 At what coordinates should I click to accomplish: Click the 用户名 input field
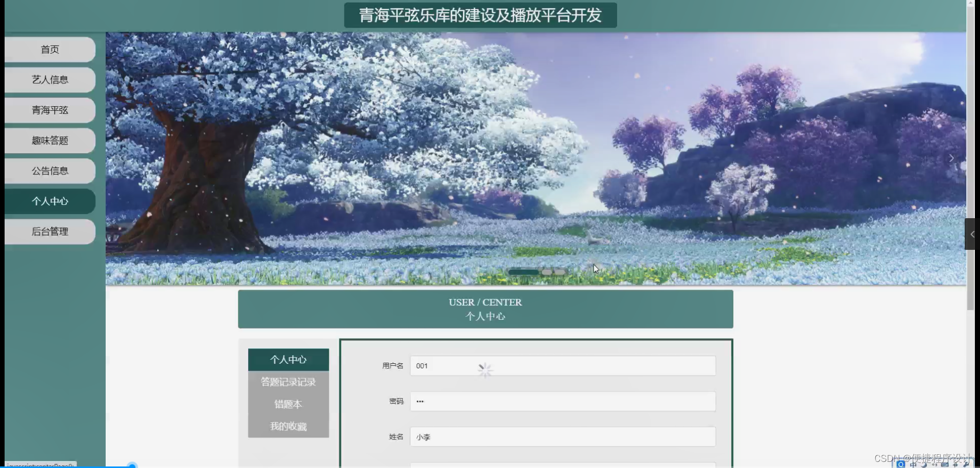click(562, 366)
